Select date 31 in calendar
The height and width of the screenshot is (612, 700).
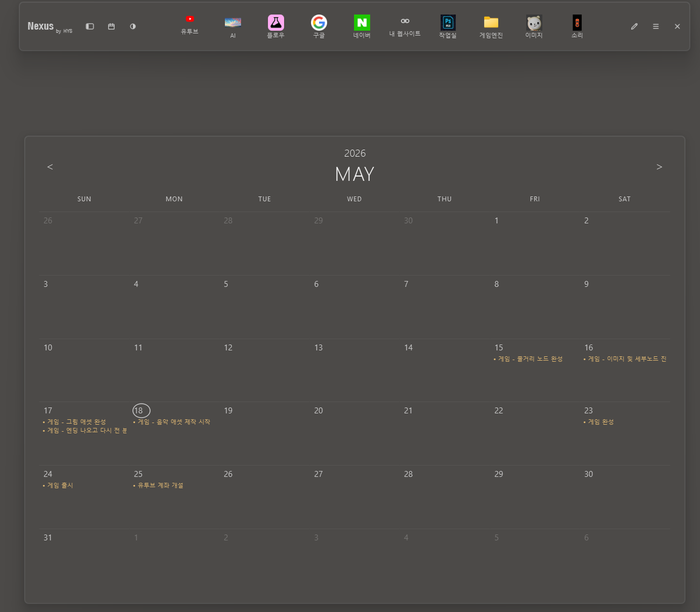48,538
